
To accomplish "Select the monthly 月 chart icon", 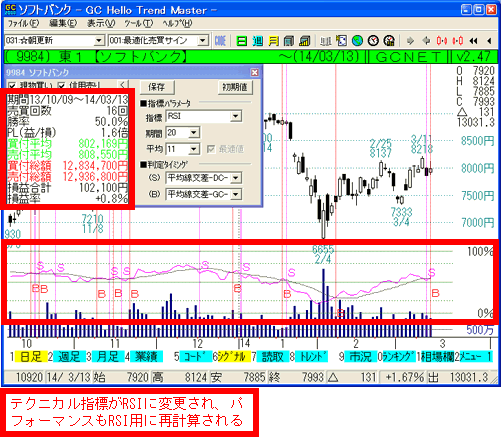I will [x=274, y=41].
